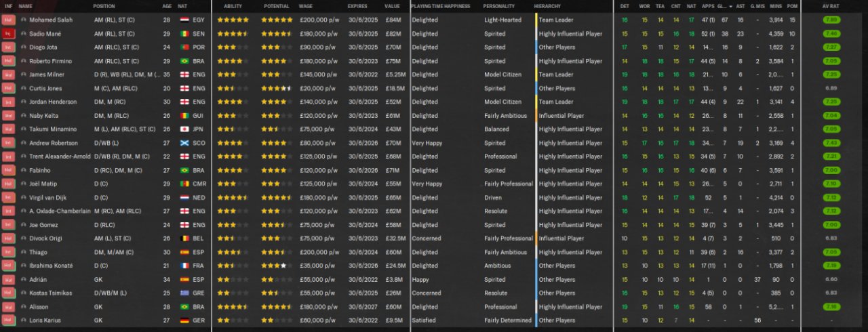The image size is (868, 332).
Task: Click the Satisfied happiness for Loris Karius
Action: (424, 320)
